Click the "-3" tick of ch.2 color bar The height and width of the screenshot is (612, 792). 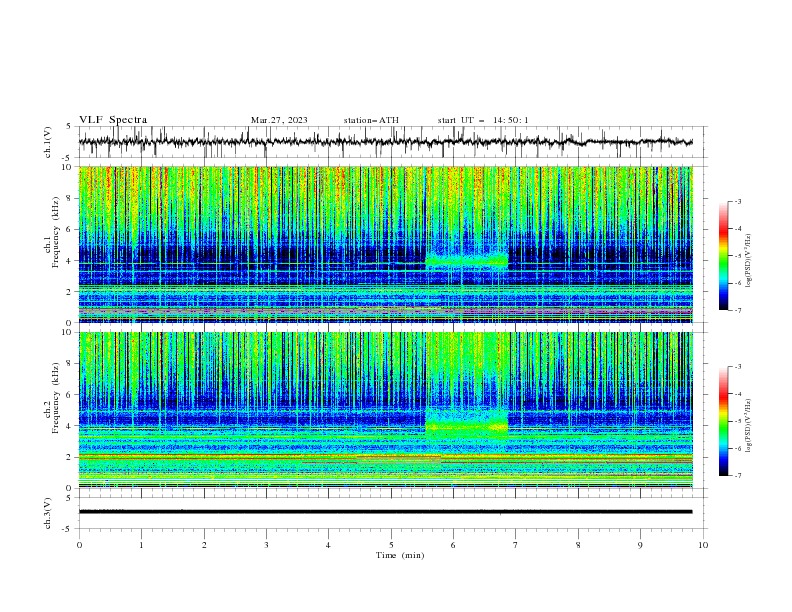(x=737, y=367)
